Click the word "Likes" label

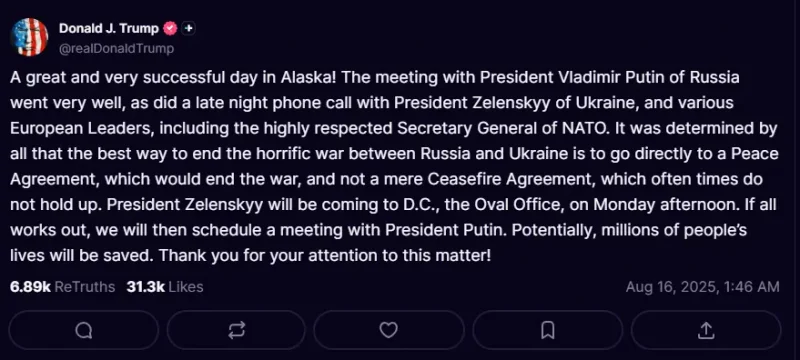186,287
